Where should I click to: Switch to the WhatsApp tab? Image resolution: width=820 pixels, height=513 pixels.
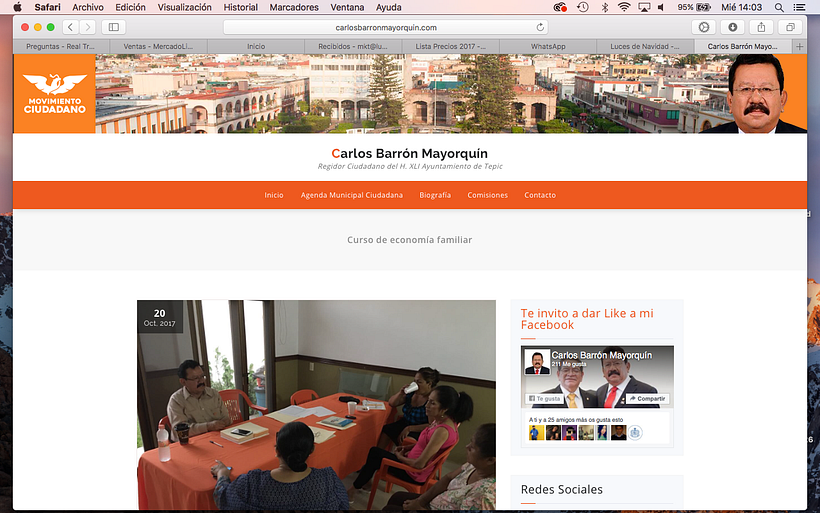click(x=548, y=47)
